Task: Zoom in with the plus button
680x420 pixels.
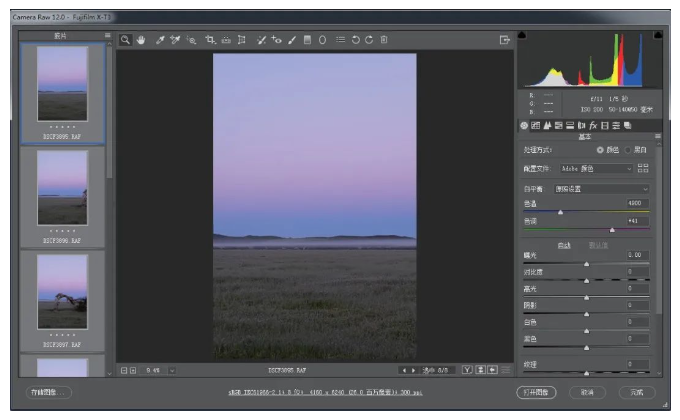Action: pos(133,371)
